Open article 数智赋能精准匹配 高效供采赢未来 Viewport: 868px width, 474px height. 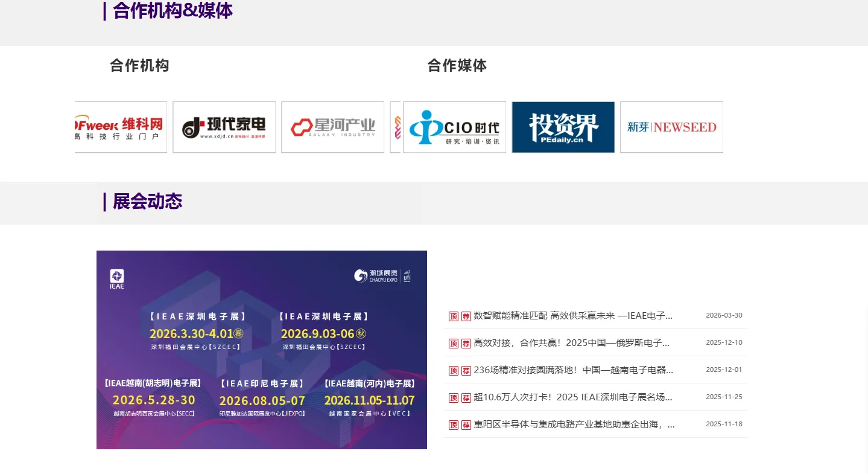point(573,315)
